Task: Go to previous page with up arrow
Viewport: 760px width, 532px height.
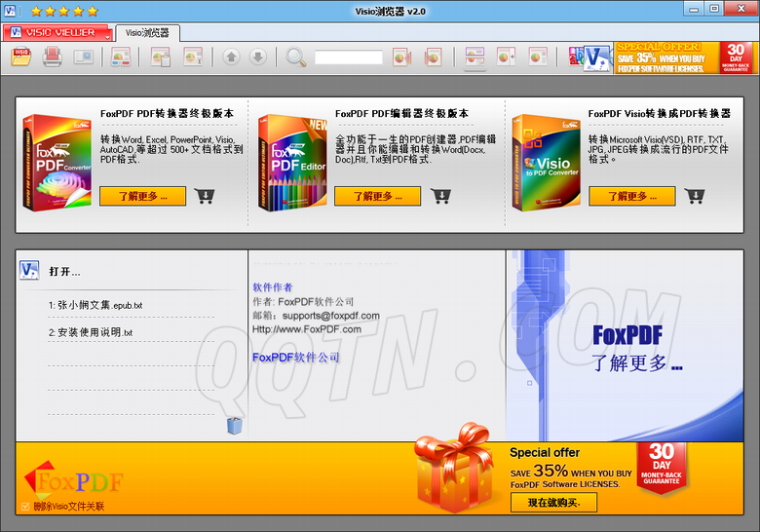Action: point(231,57)
